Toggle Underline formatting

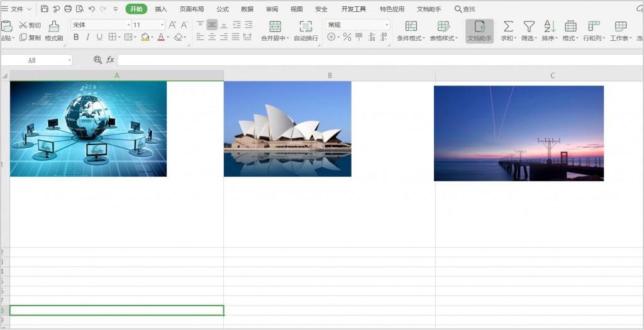99,37
